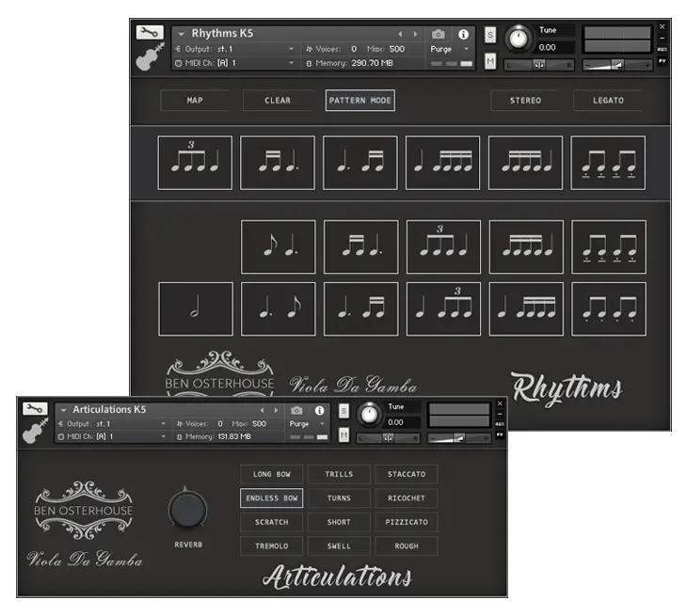Viewport: 687px width, 616px height.
Task: Toggle Legato mode in Rhythms
Action: 608,101
